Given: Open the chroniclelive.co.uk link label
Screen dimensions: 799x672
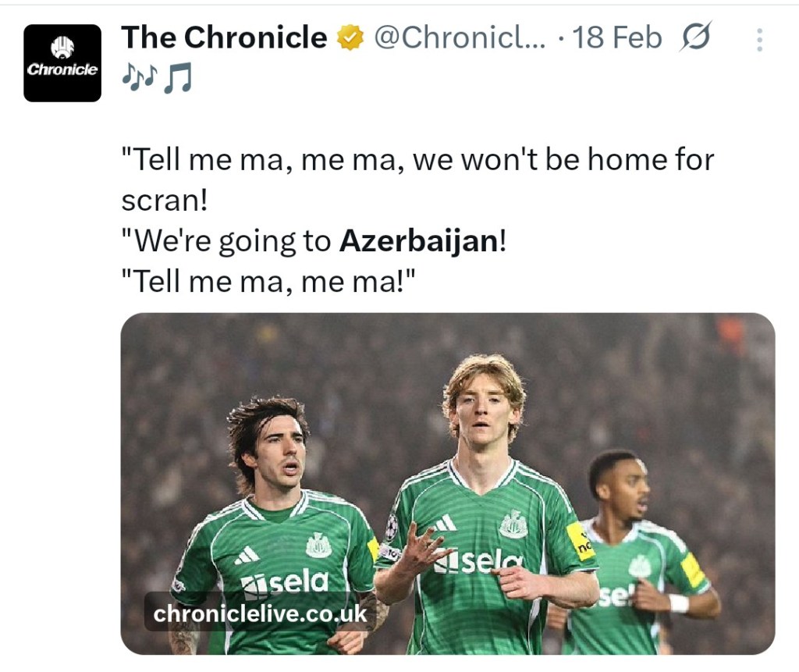Looking at the screenshot, I should tap(260, 613).
